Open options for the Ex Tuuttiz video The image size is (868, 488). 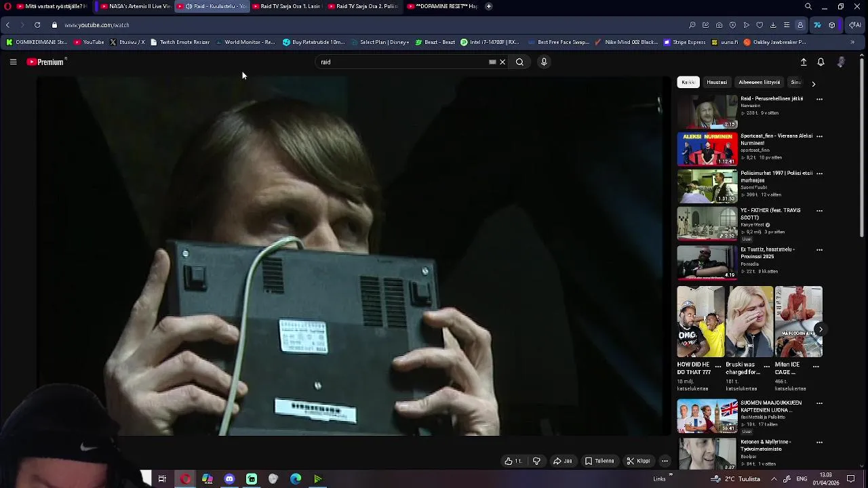pos(819,249)
